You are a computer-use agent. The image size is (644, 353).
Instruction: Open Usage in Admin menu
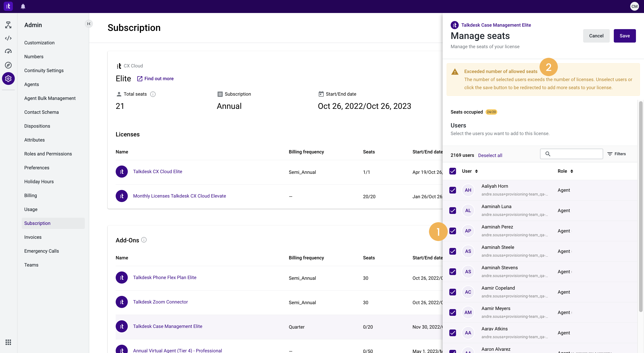pos(31,209)
